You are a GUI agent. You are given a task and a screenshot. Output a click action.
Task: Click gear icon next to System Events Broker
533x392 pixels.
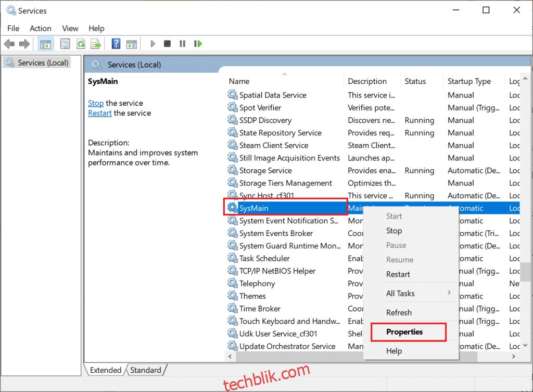click(233, 233)
